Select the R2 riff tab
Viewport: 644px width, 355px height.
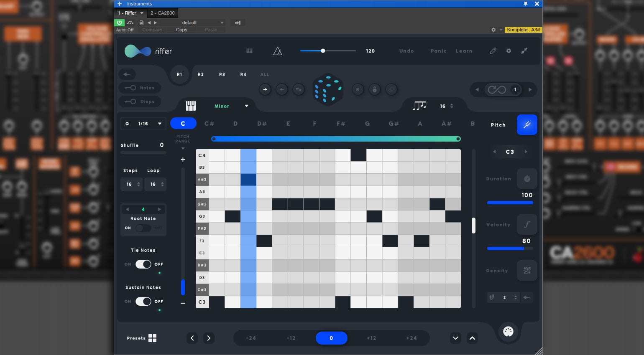(x=201, y=74)
